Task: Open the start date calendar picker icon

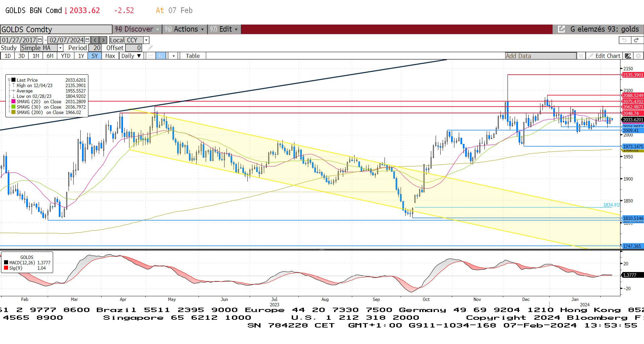Action: click(x=40, y=40)
